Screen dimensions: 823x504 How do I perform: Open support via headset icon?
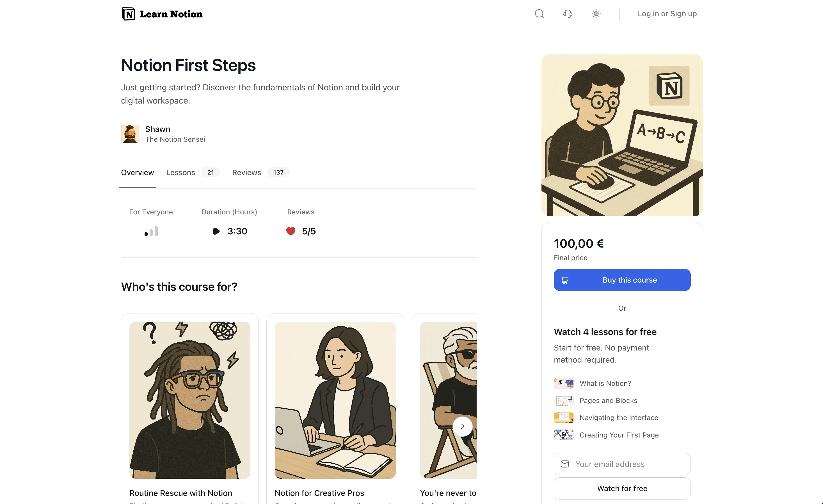coord(568,14)
